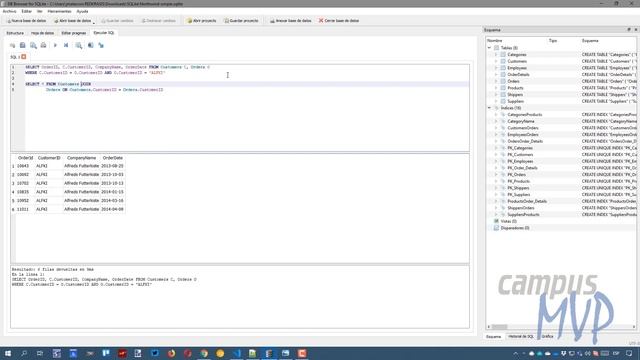Switch to Esquema bottom tab

494,337
